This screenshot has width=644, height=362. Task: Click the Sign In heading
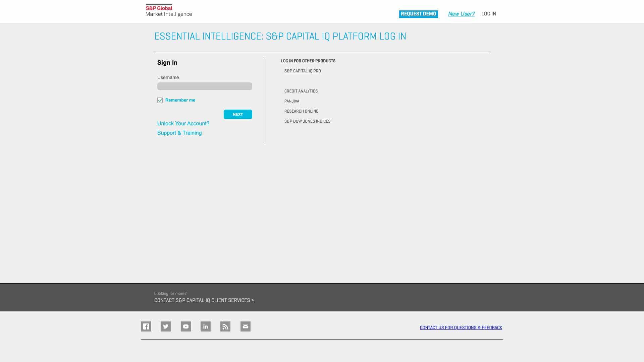point(167,63)
